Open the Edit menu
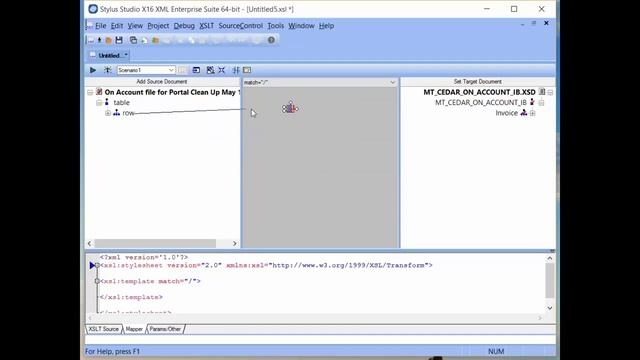 click(x=117, y=26)
